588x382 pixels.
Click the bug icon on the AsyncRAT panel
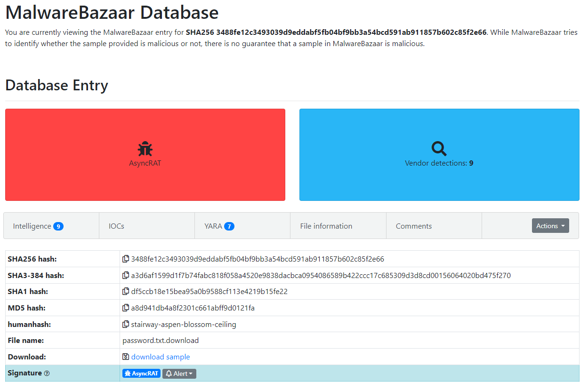pyautogui.click(x=145, y=148)
